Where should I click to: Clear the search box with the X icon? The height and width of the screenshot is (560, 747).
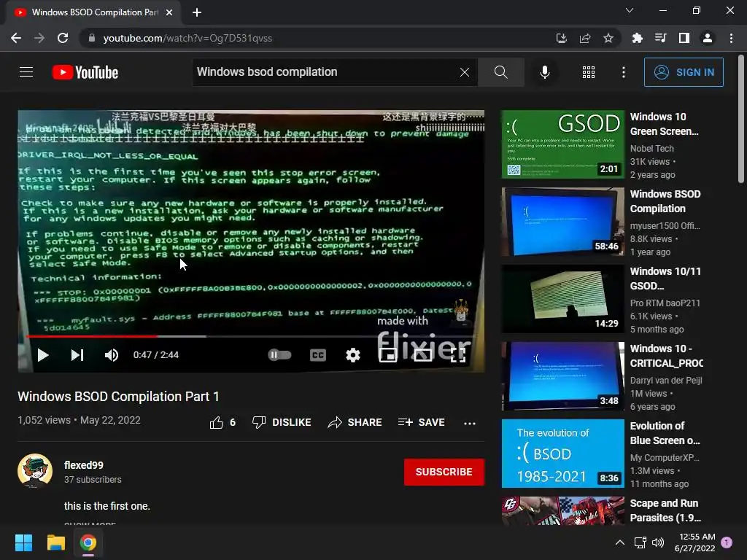(465, 72)
